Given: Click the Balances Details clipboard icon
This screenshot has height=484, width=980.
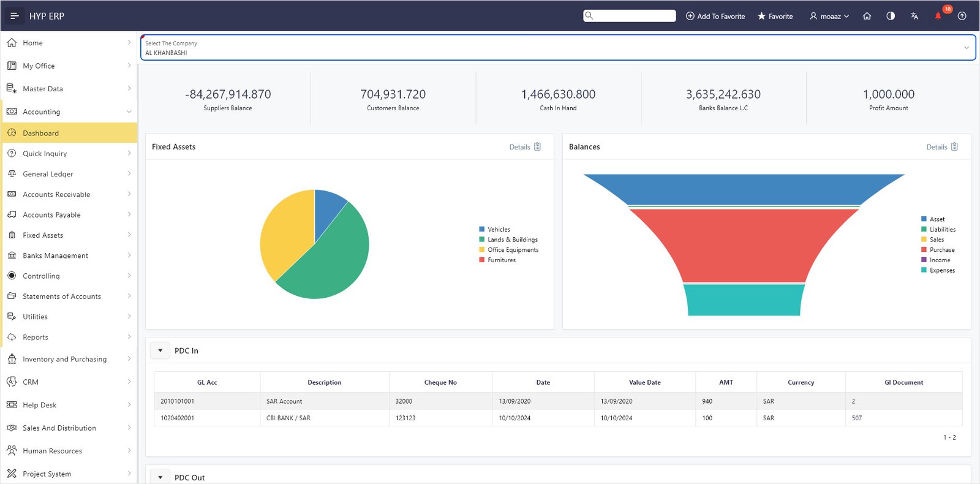Looking at the screenshot, I should [x=954, y=146].
